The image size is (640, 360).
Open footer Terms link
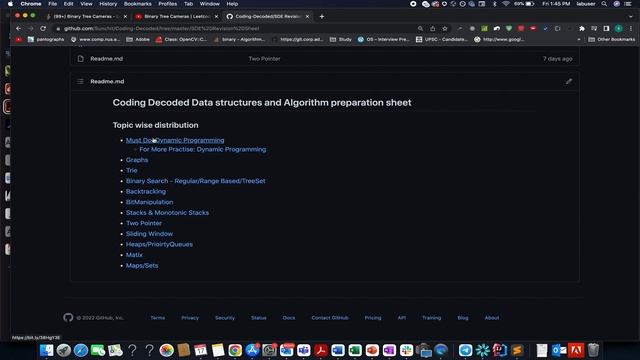[158, 318]
